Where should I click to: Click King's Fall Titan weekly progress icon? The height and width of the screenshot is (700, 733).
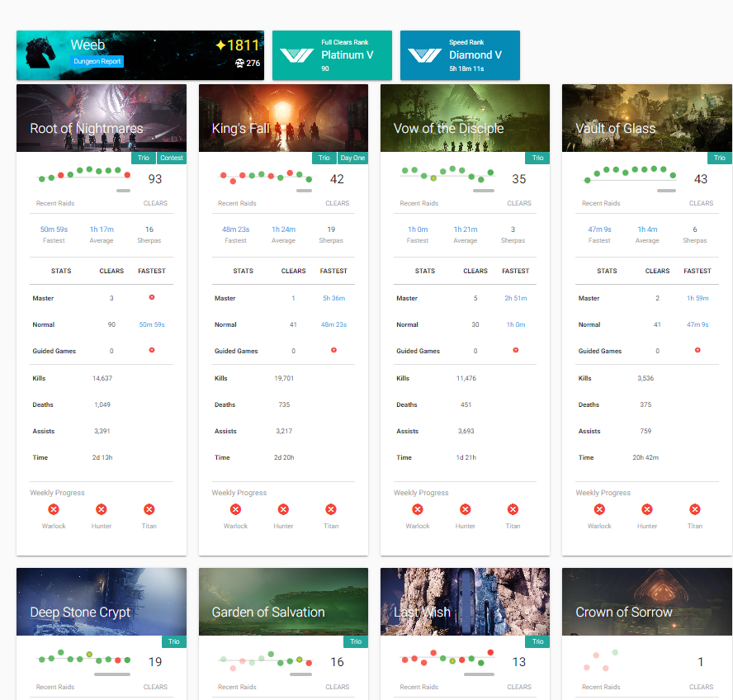pos(331,509)
